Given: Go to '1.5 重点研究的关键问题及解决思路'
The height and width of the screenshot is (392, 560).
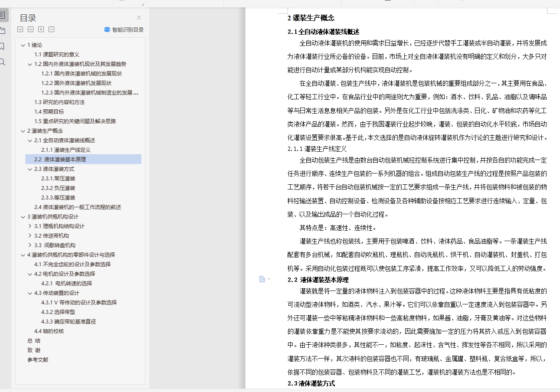Looking at the screenshot, I should click(x=75, y=121).
